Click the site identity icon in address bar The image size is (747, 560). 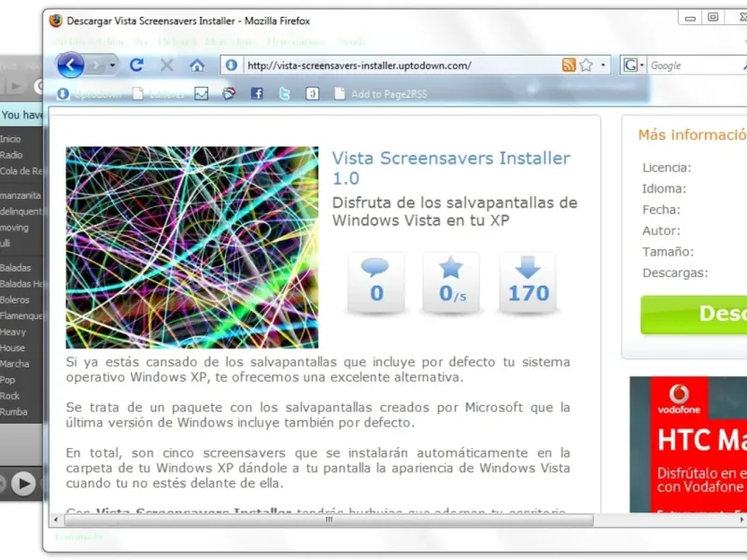(232, 65)
